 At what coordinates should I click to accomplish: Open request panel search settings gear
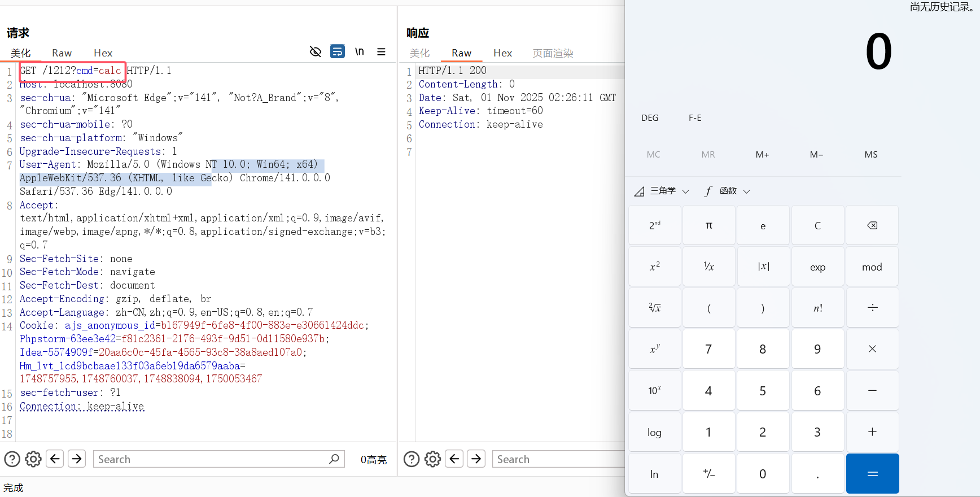[34, 459]
